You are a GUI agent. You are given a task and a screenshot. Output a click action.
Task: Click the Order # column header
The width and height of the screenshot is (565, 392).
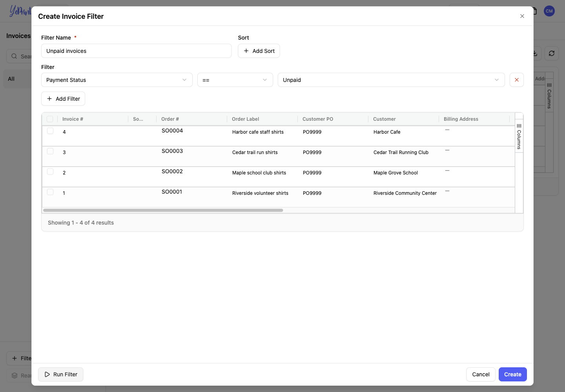[170, 119]
